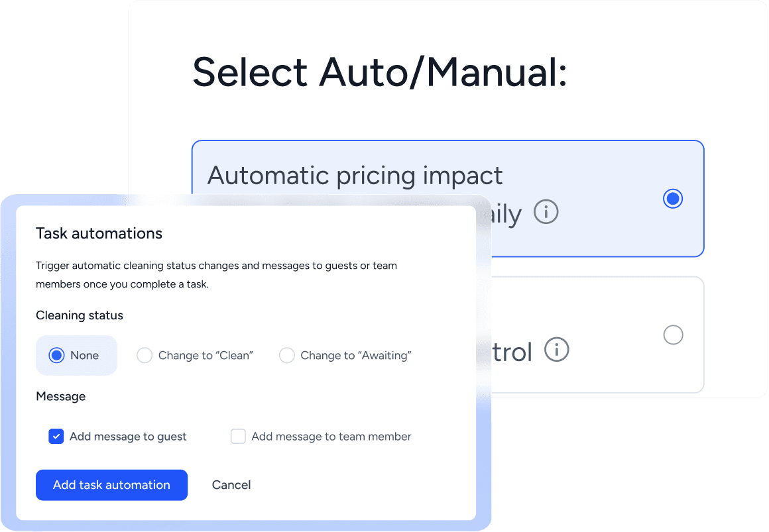Click the filled radio indicator on pricing card
Screen dimensions: 769x532
[673, 198]
